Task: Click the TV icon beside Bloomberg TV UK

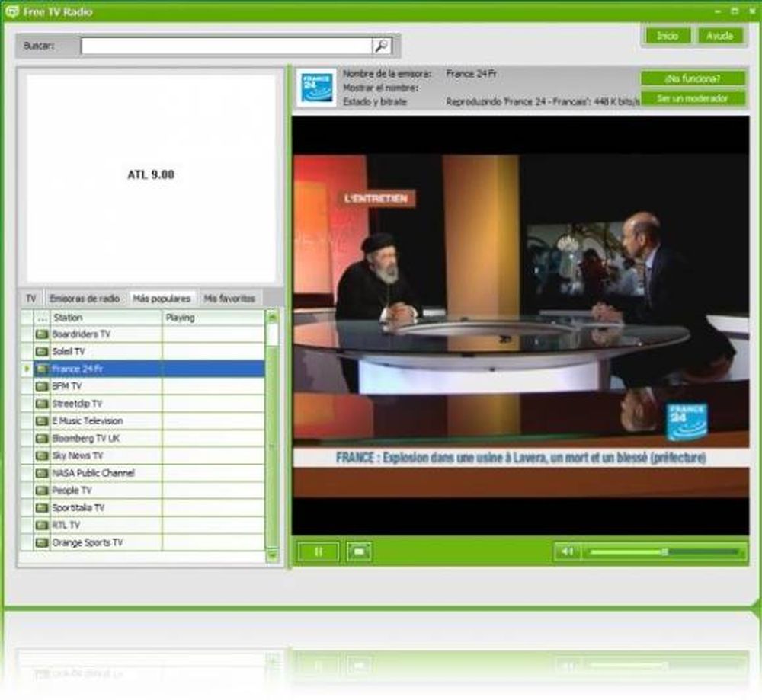Action: pyautogui.click(x=42, y=438)
